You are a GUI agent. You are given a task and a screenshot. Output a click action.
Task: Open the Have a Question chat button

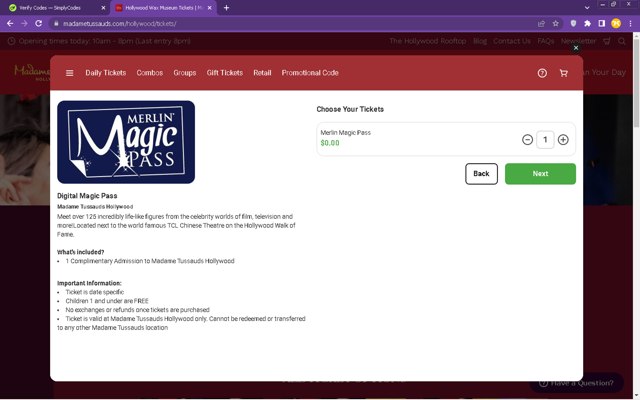pos(576,383)
